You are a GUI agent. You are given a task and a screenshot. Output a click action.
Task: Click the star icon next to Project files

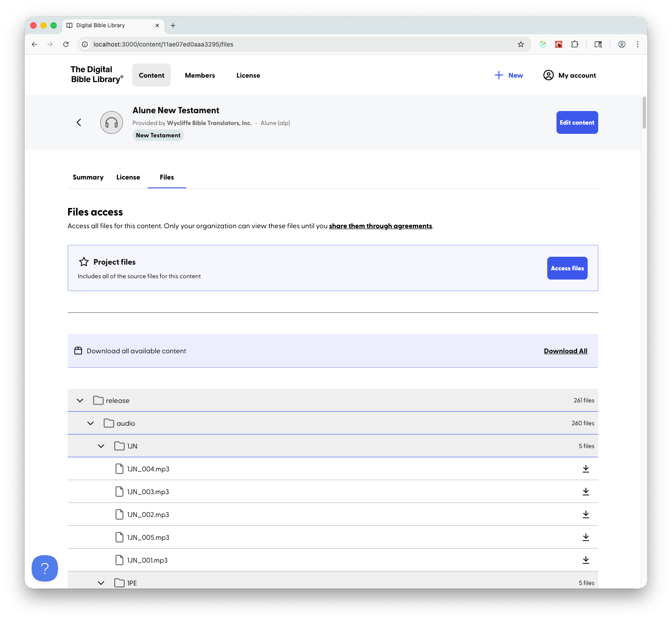(84, 262)
